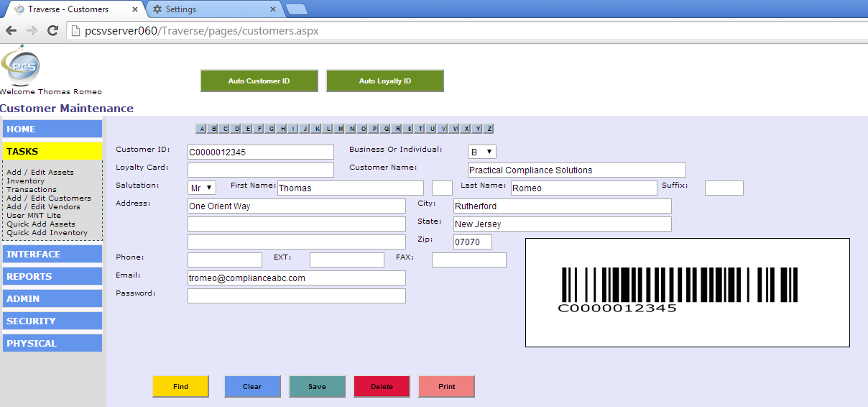Reload the page with refresh icon
The height and width of the screenshot is (407, 868).
[52, 31]
